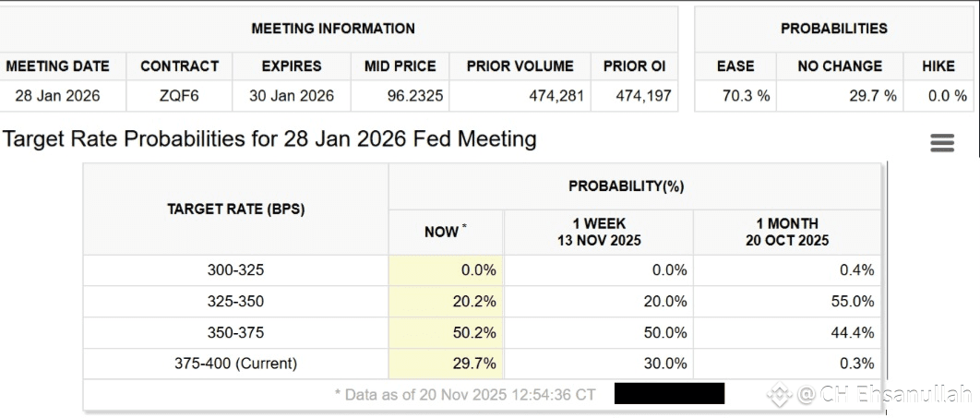Click the MID PRICE header

click(400, 66)
